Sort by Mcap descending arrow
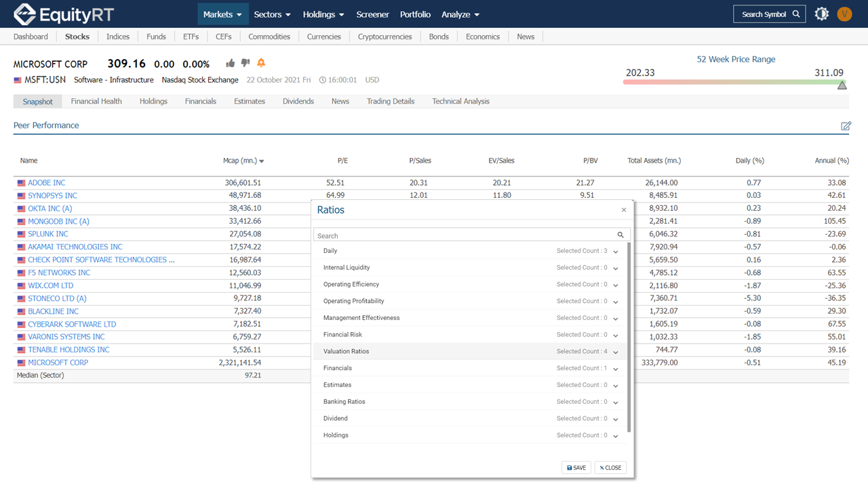The image size is (868, 488). point(262,161)
